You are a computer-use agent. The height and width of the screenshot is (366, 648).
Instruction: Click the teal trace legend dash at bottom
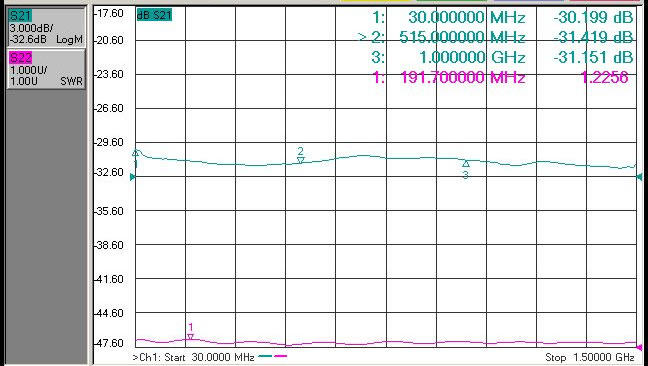[265, 356]
